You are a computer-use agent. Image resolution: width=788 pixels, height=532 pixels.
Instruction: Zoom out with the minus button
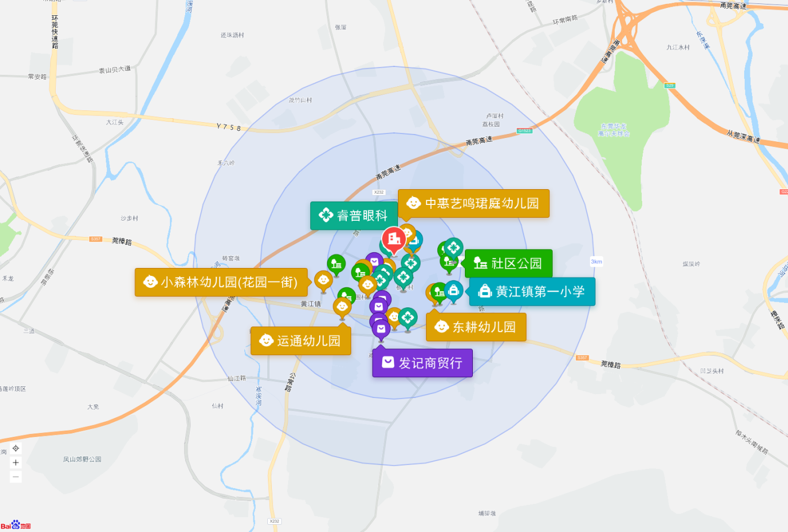(x=16, y=477)
